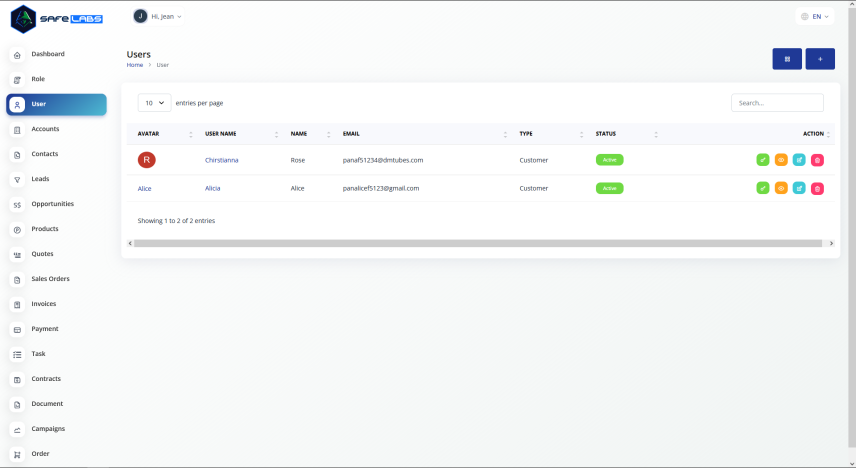856x468 pixels.
Task: Click the Invoices sidebar icon
Action: click(x=17, y=305)
